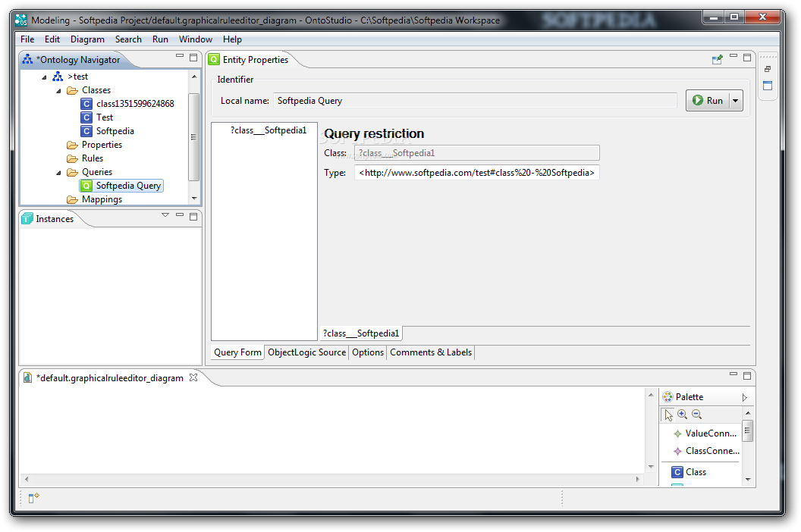Image resolution: width=801 pixels, height=532 pixels.
Task: Maximize the Instances view
Action: click(193, 217)
